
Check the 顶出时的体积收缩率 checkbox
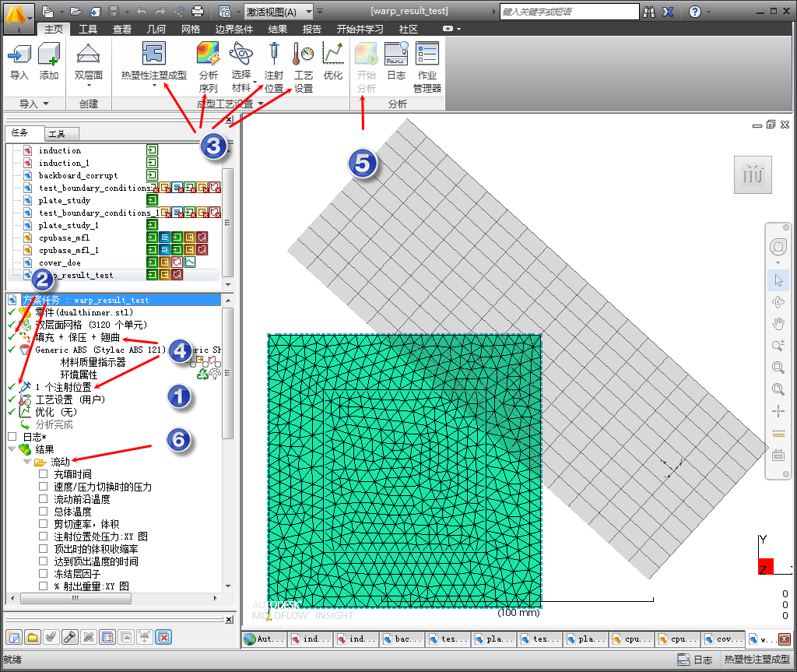(44, 548)
